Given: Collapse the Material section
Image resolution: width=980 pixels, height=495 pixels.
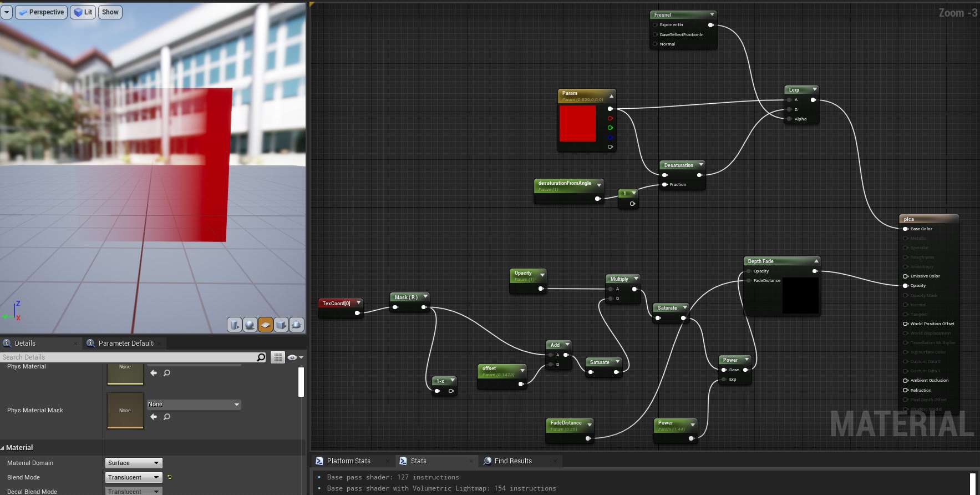Looking at the screenshot, I should pyautogui.click(x=3, y=448).
